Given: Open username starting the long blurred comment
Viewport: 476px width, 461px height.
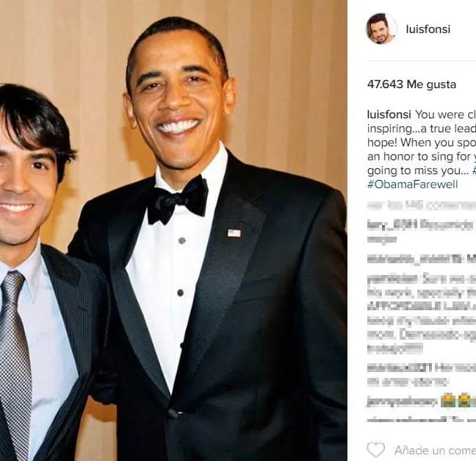Looking at the screenshot, I should 392,279.
